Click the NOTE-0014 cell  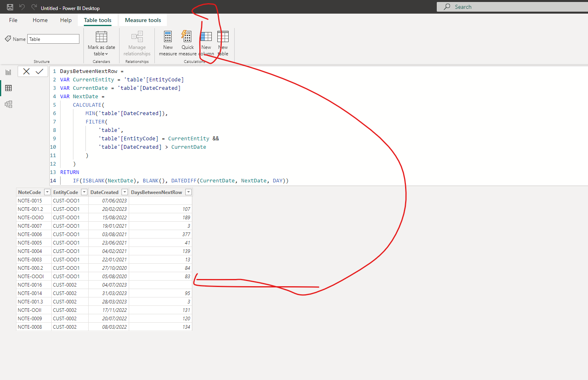pyautogui.click(x=34, y=293)
